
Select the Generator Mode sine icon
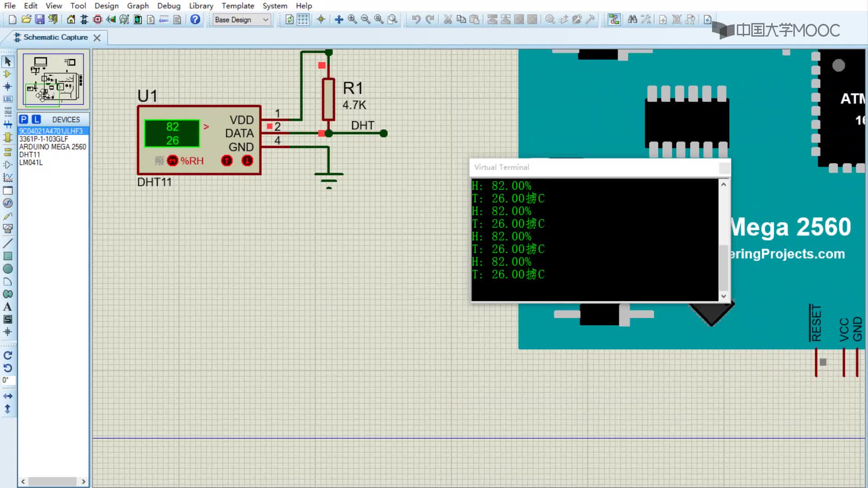tap(8, 203)
